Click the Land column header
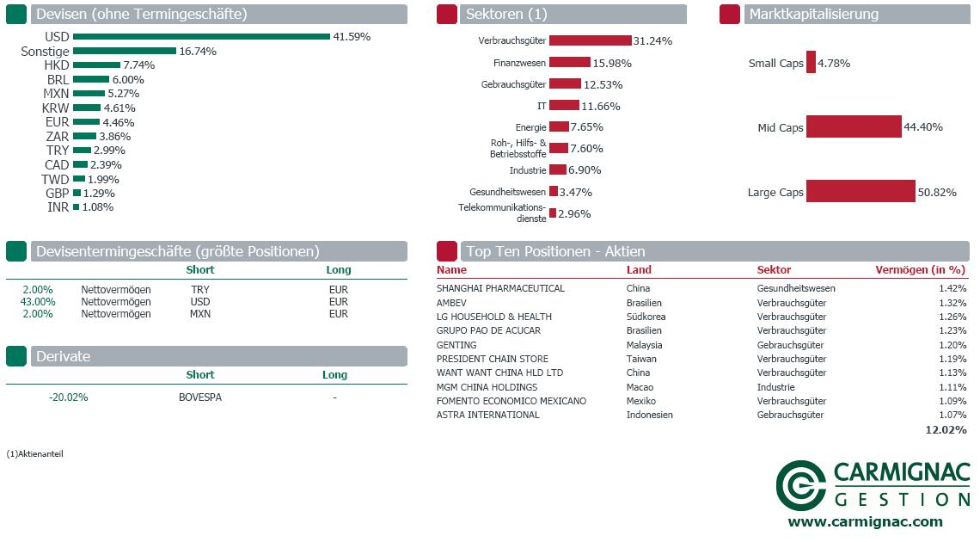This screenshot has width=980, height=542. pos(639,270)
